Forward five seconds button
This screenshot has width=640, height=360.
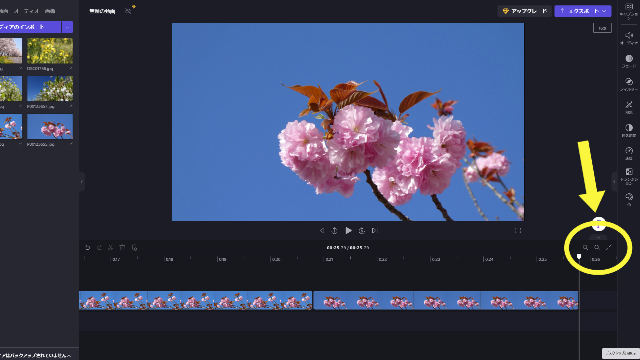click(x=362, y=231)
